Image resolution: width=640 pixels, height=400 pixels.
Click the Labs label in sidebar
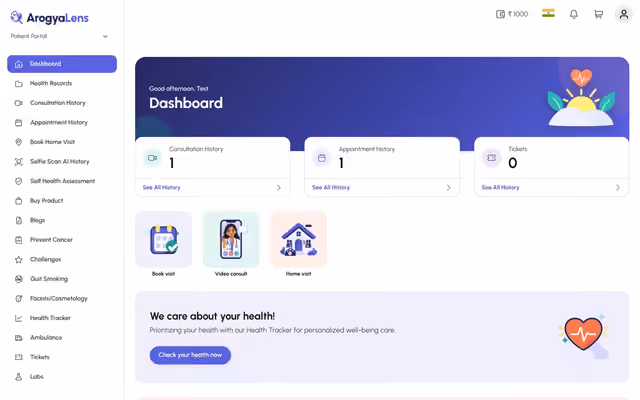(x=37, y=377)
